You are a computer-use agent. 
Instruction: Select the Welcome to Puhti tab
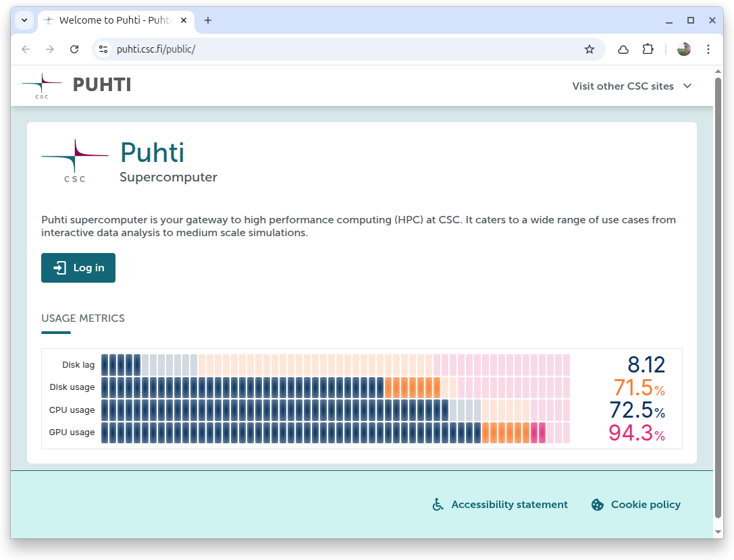108,20
